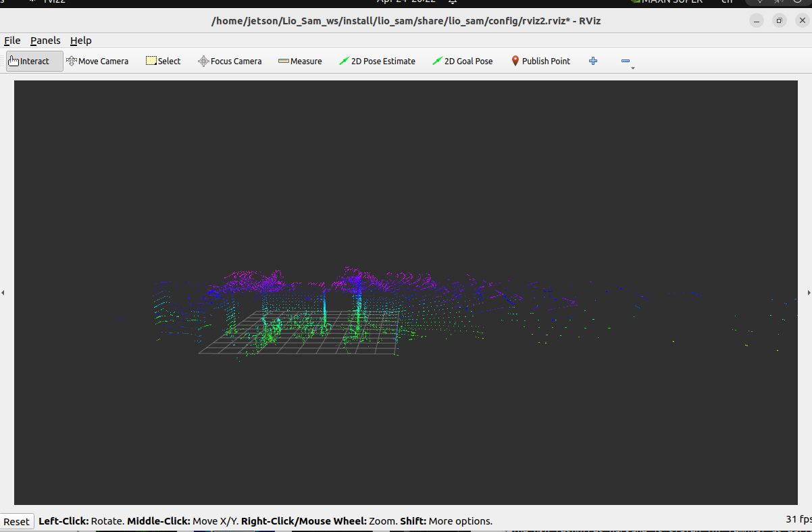The height and width of the screenshot is (532, 812).
Task: Open the Help menu
Action: (x=81, y=41)
